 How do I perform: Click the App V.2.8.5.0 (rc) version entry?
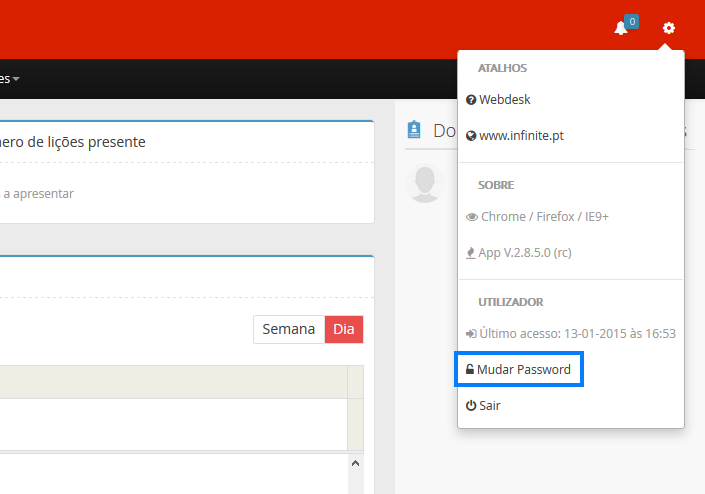pyautogui.click(x=524, y=252)
